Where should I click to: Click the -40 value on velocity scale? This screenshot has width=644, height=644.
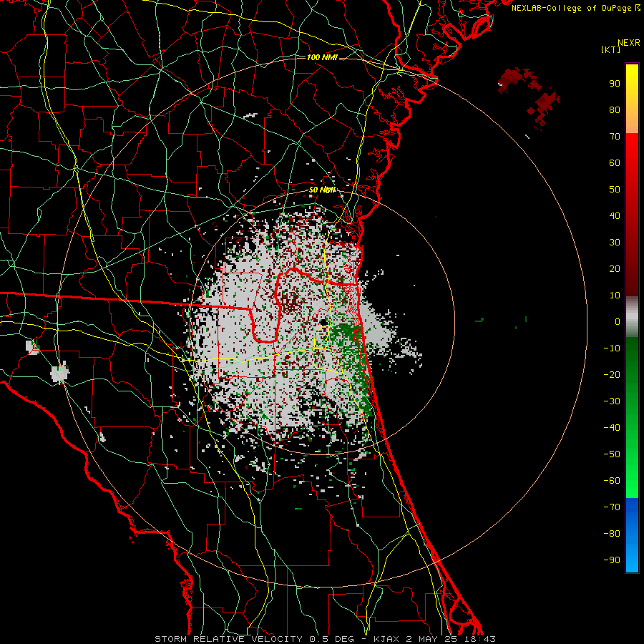pyautogui.click(x=612, y=428)
